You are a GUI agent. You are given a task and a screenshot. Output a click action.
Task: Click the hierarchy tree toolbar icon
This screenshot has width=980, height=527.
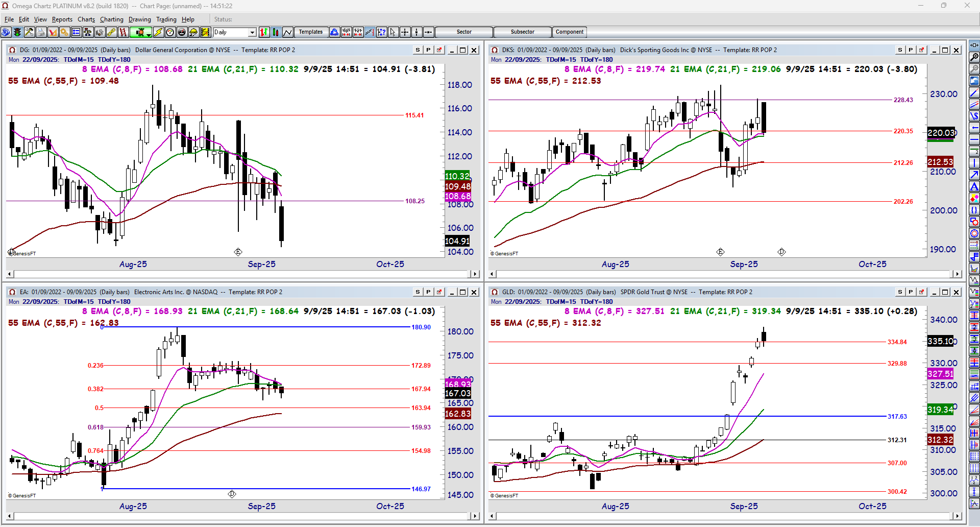pos(88,32)
